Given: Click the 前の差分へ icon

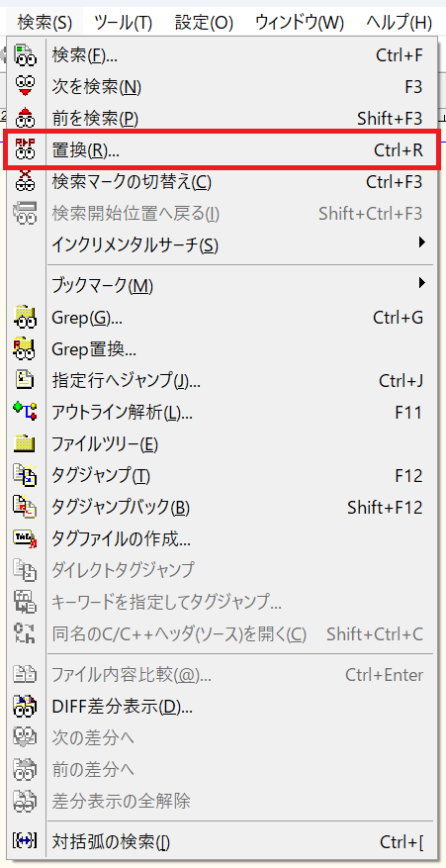Looking at the screenshot, I should point(25,769).
